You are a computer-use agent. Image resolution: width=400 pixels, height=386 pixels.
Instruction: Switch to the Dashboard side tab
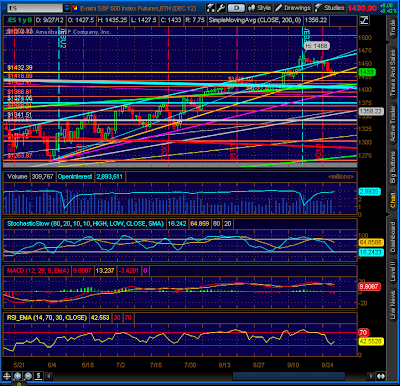(393, 237)
